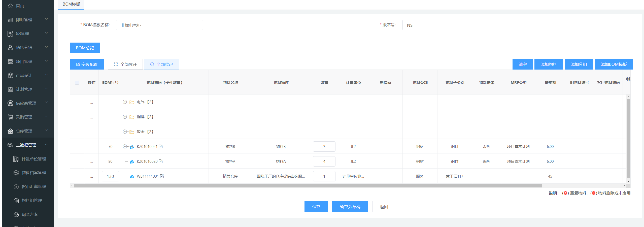Expand the 铜排 group node

(x=125, y=117)
